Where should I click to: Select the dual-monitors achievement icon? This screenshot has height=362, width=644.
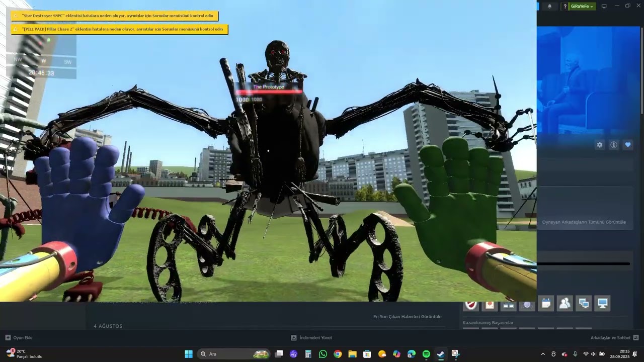584,304
